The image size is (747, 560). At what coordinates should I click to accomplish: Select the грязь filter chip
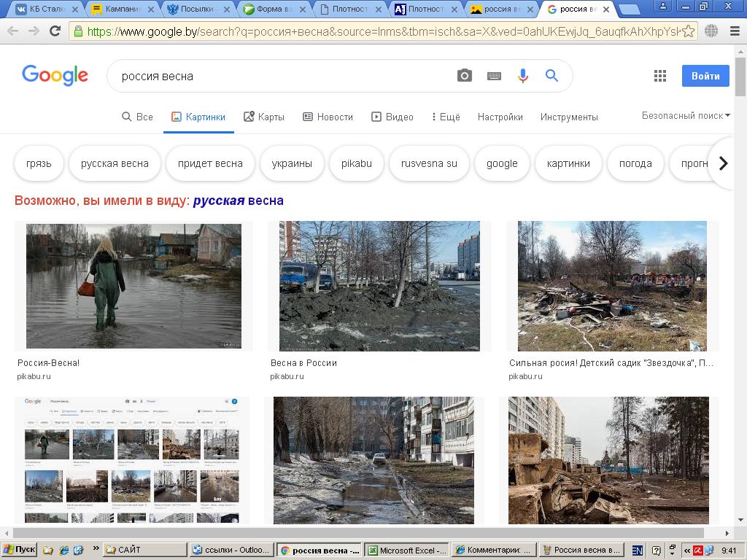click(x=39, y=163)
